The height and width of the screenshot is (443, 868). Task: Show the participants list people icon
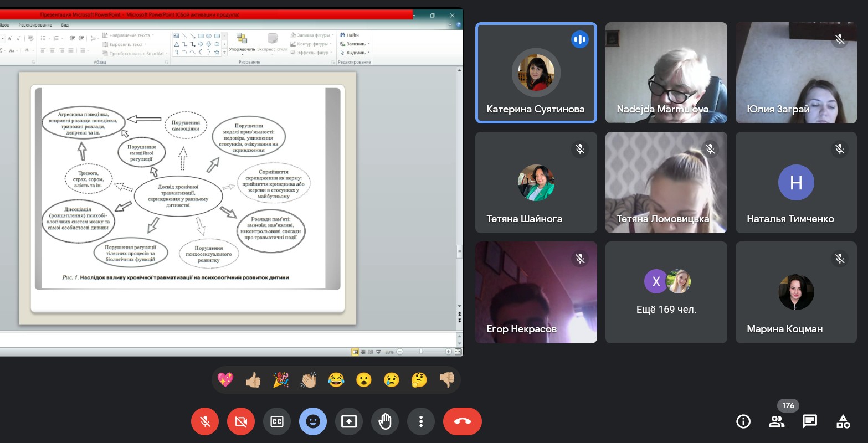[x=777, y=422]
